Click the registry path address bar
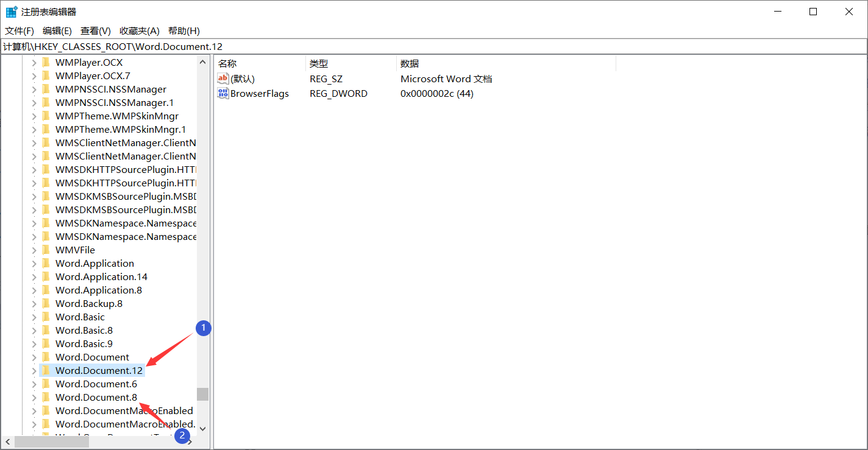This screenshot has height=450, width=868. pos(433,46)
